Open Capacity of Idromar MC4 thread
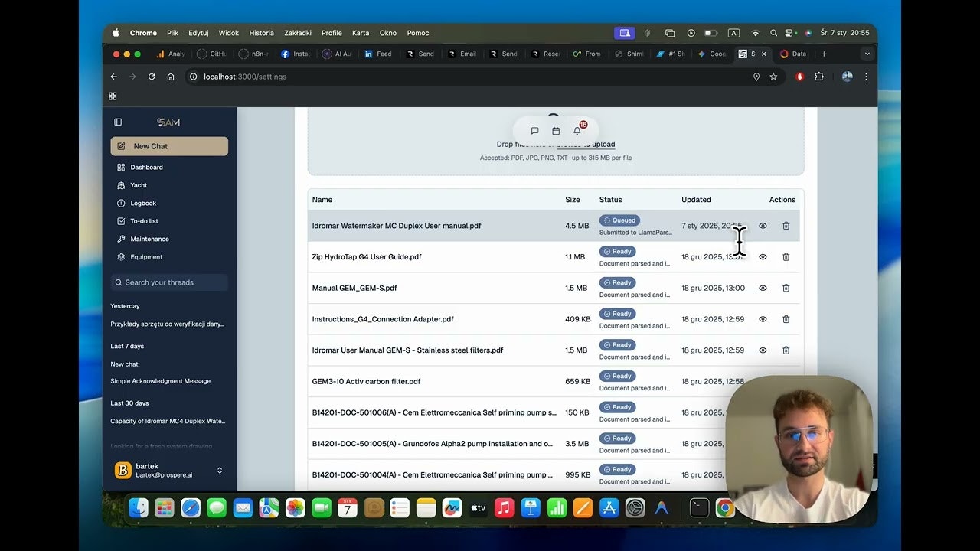The width and height of the screenshot is (980, 551). [168, 421]
